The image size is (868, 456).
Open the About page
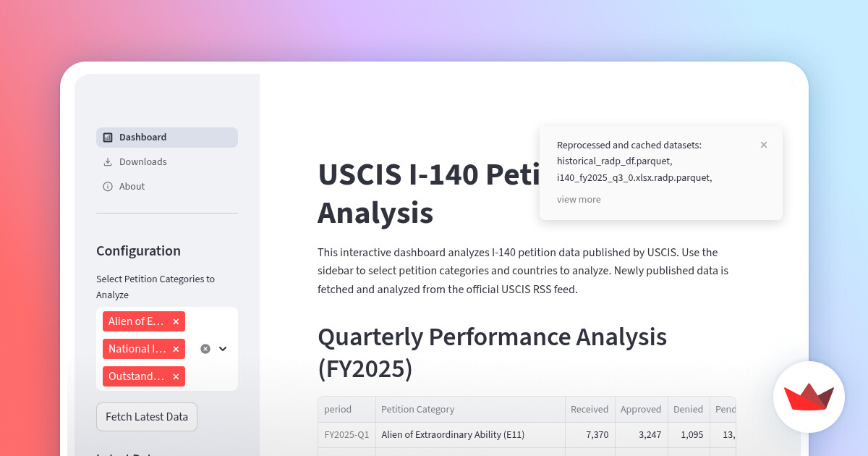click(x=132, y=187)
